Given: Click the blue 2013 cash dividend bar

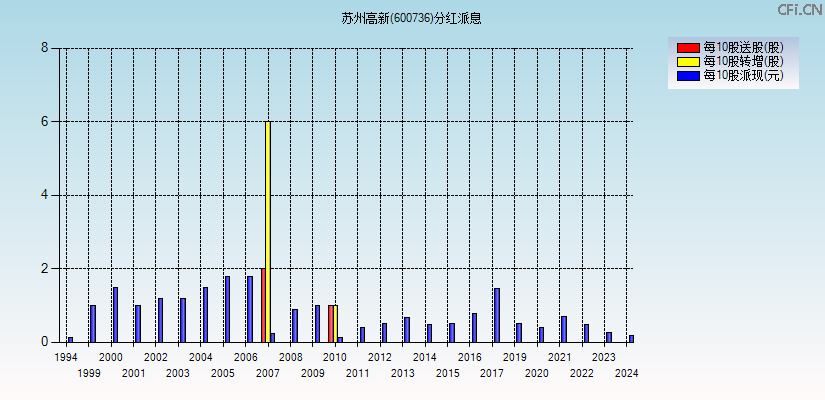Looking at the screenshot, I should tap(407, 330).
